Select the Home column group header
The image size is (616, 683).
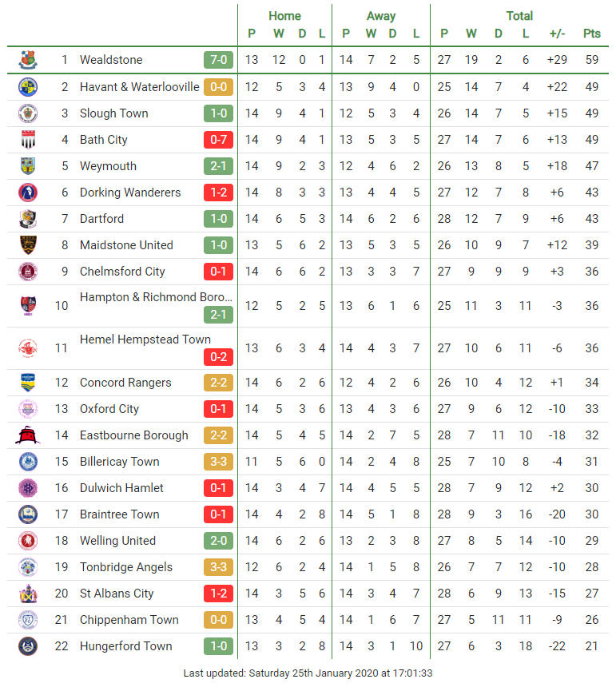pyautogui.click(x=284, y=16)
